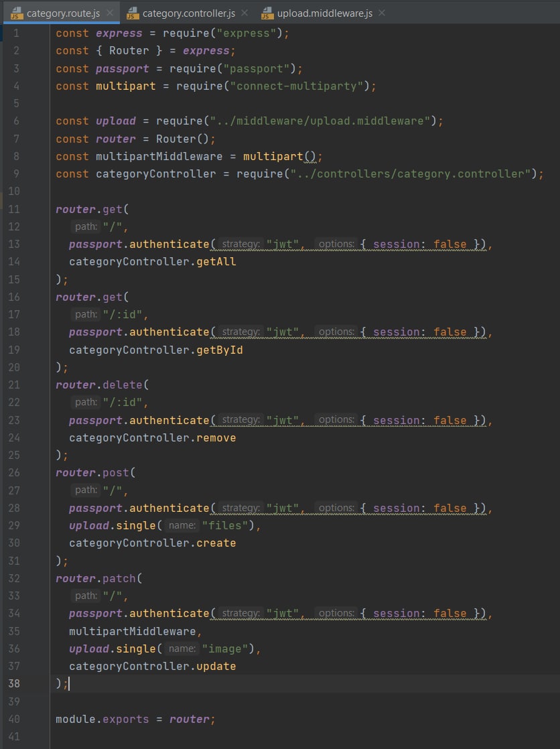Click the JS file icon on upload.middleware.js tab
The image size is (560, 749).
coord(267,13)
